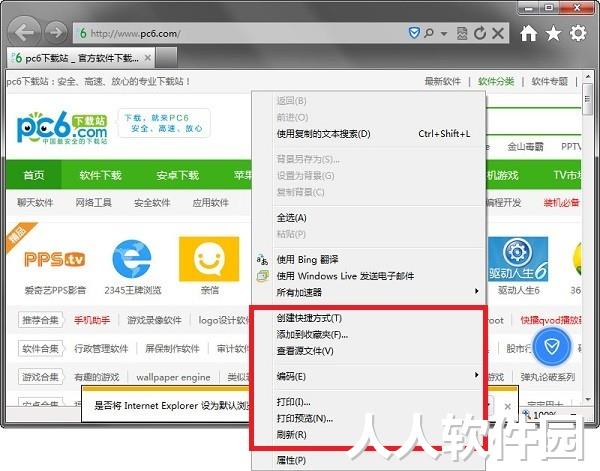600x471 pixels.
Task: Click the Bing translate accelerator icon
Action: pyautogui.click(x=262, y=260)
